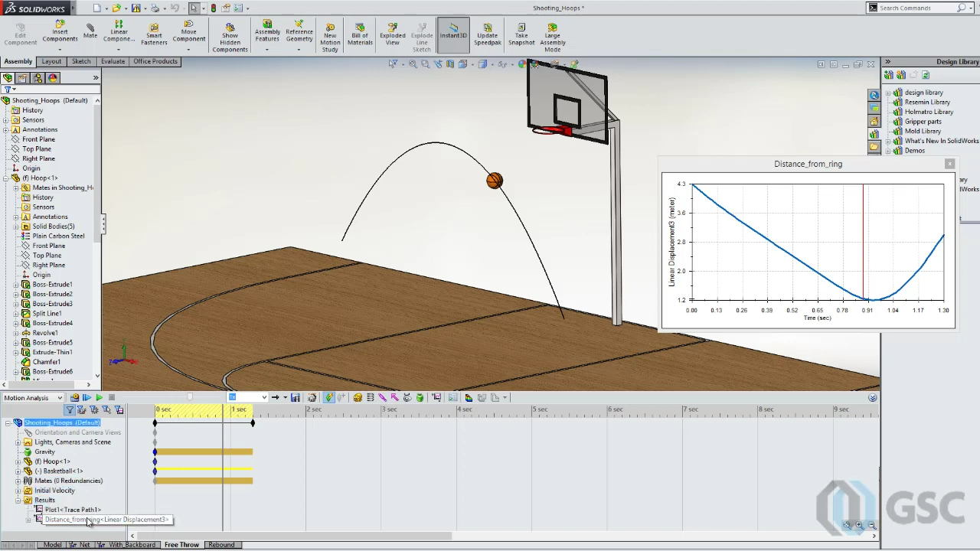Open the Evaluate ribbon tab
The height and width of the screenshot is (551, 980).
click(x=113, y=61)
